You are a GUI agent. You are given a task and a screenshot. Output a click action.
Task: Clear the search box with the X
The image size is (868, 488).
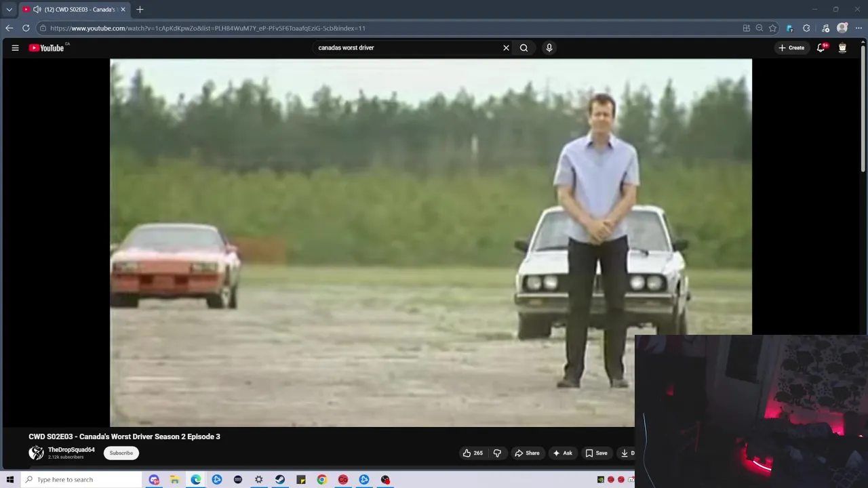(x=506, y=47)
